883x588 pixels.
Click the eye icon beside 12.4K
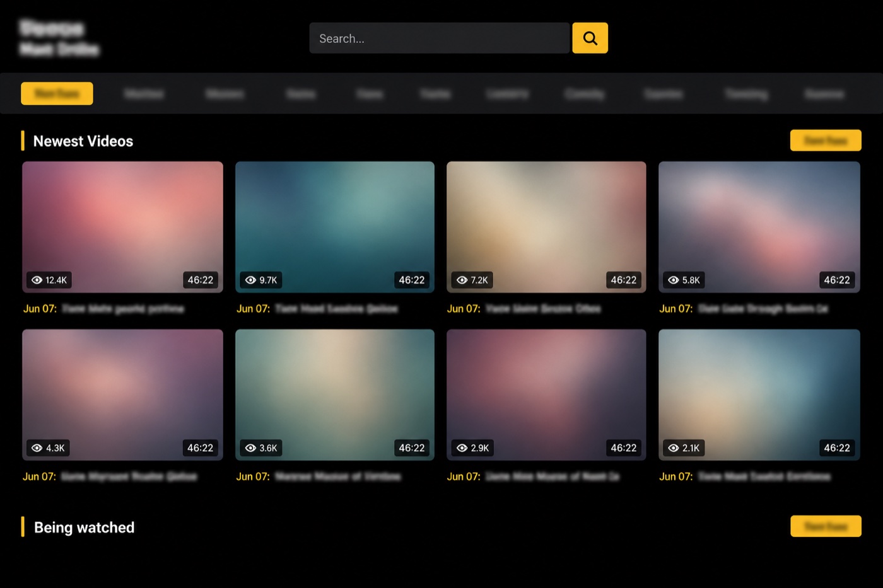pyautogui.click(x=37, y=280)
